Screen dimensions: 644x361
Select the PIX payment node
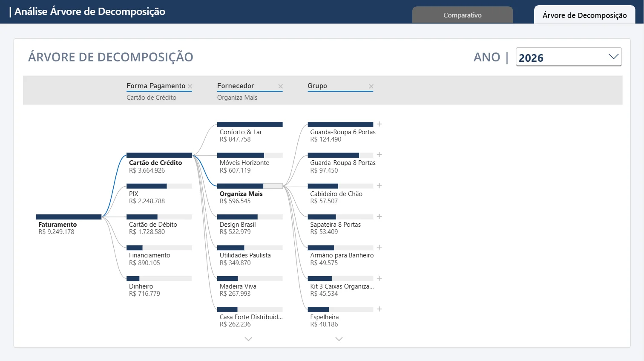pyautogui.click(x=159, y=194)
